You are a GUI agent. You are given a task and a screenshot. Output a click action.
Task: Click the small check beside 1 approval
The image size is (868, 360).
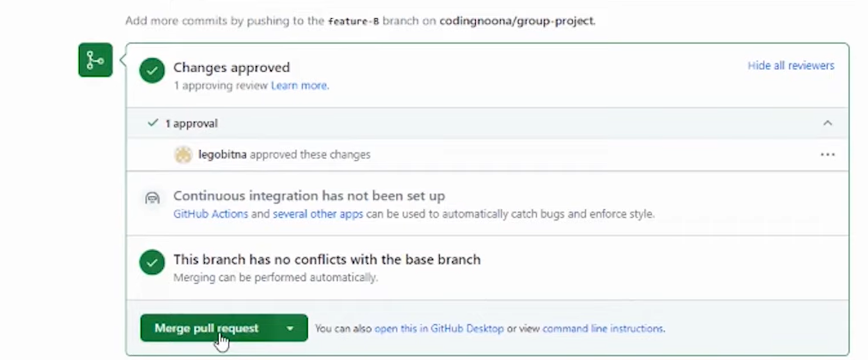coord(153,123)
